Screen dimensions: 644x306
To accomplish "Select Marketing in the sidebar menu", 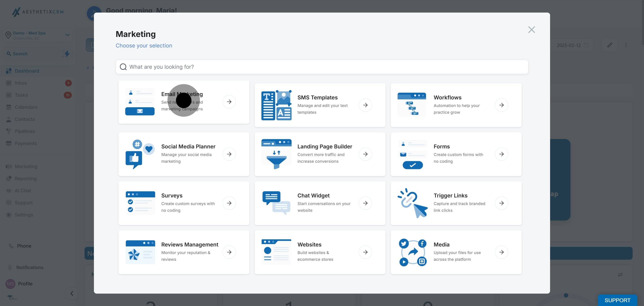I will [26, 166].
